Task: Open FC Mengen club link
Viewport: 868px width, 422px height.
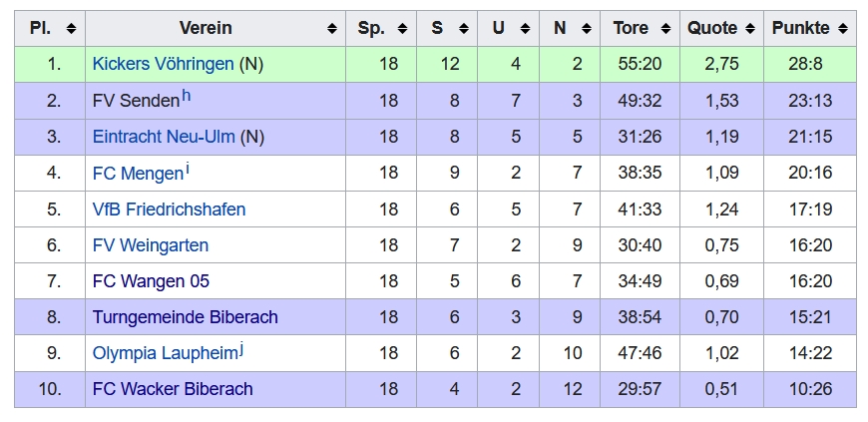Action: point(138,174)
